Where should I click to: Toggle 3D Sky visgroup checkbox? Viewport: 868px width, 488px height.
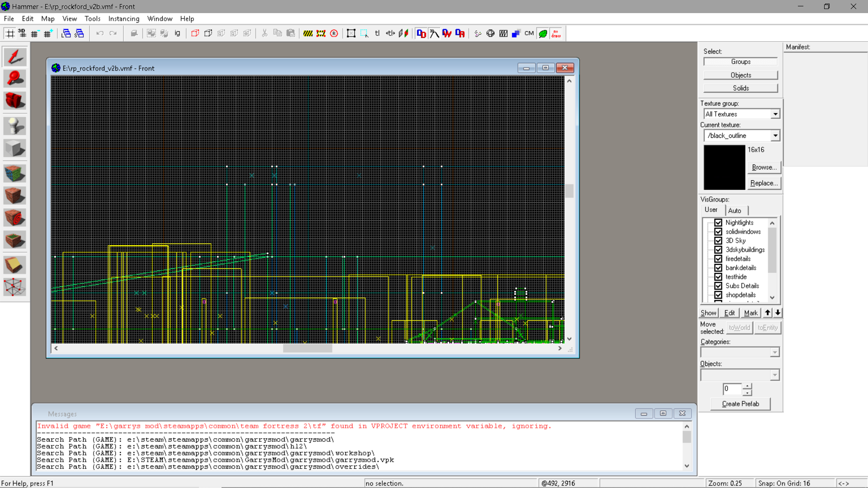718,241
